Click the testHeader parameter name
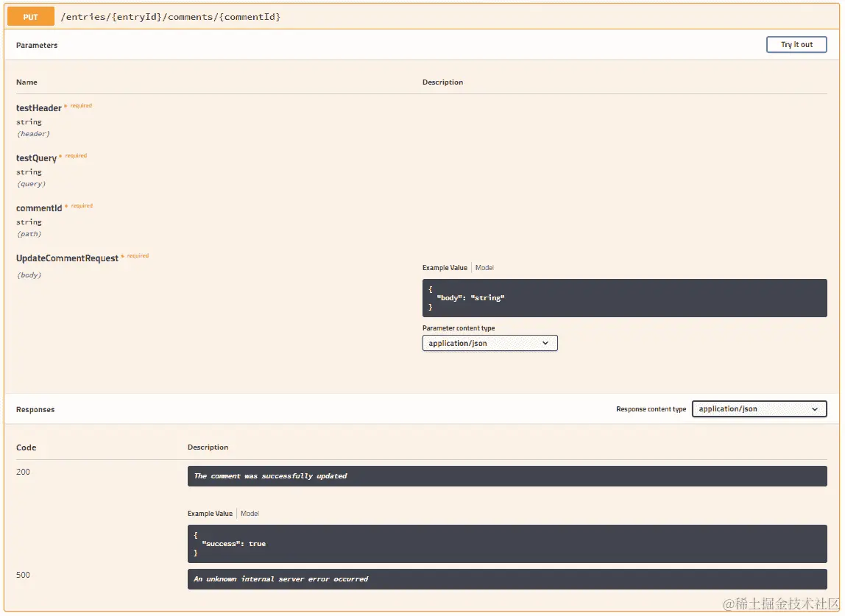This screenshot has width=845, height=616. click(39, 107)
